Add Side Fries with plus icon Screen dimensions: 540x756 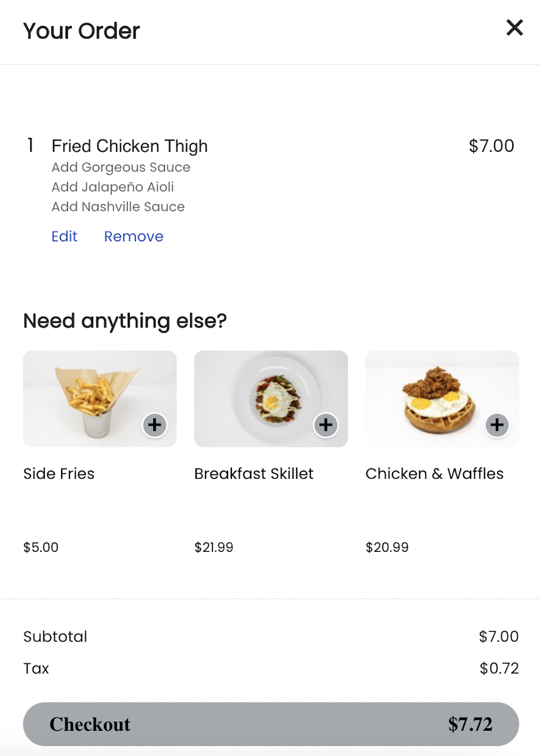pyautogui.click(x=154, y=425)
